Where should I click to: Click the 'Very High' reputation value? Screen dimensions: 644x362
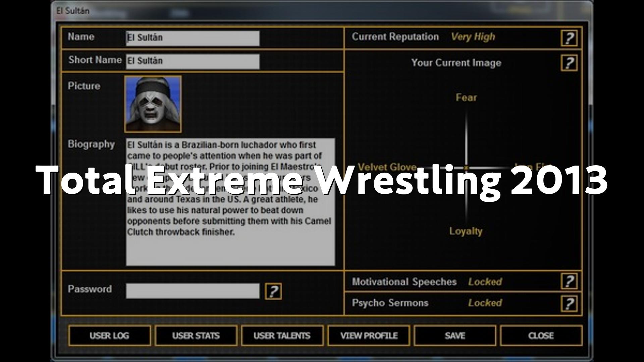point(473,37)
